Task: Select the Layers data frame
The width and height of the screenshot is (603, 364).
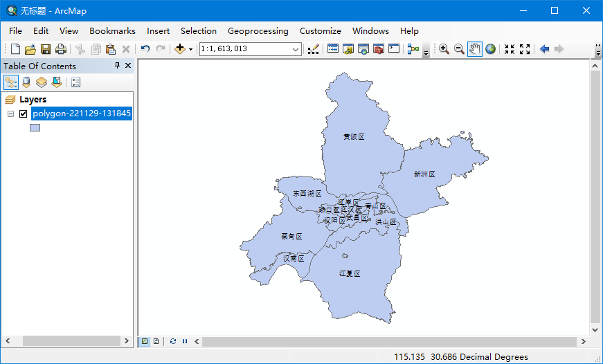Action: pos(33,100)
